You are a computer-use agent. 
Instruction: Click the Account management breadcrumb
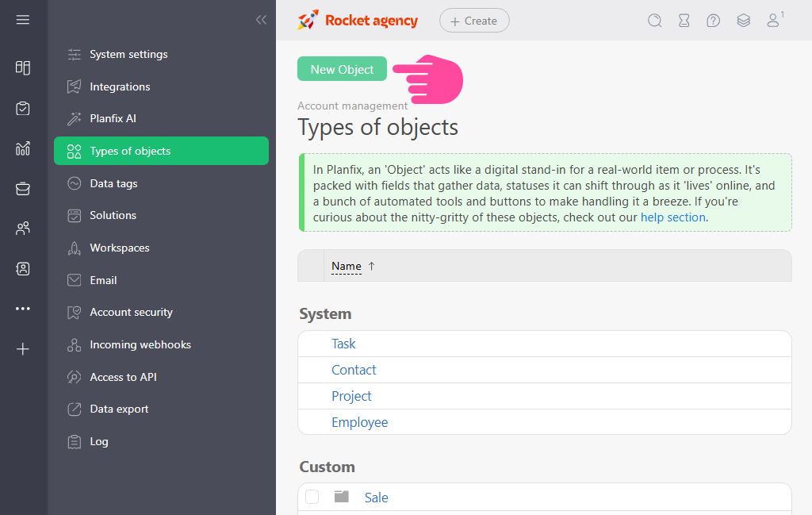pyautogui.click(x=352, y=106)
